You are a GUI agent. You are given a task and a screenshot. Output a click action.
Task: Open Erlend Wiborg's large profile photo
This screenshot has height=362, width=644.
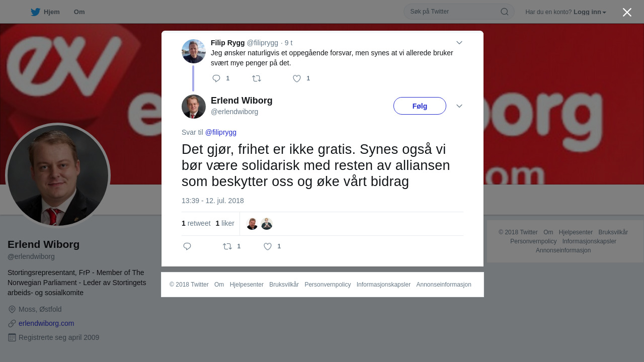(58, 175)
